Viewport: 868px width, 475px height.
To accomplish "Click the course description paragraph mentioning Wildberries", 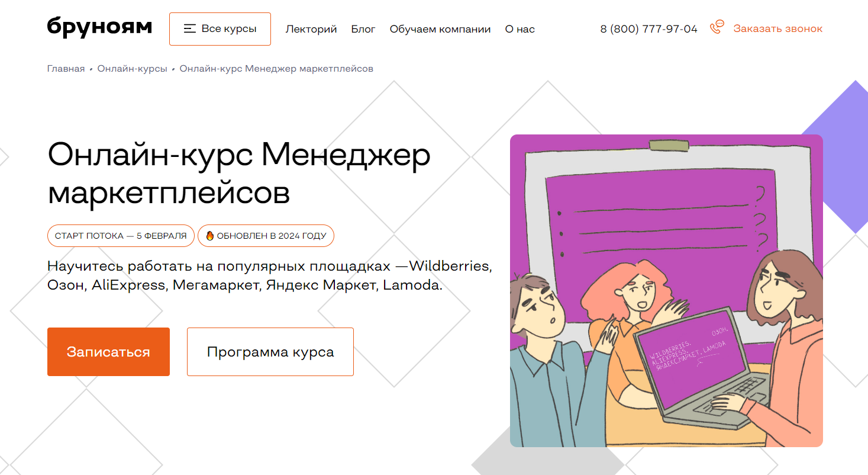I will (270, 275).
